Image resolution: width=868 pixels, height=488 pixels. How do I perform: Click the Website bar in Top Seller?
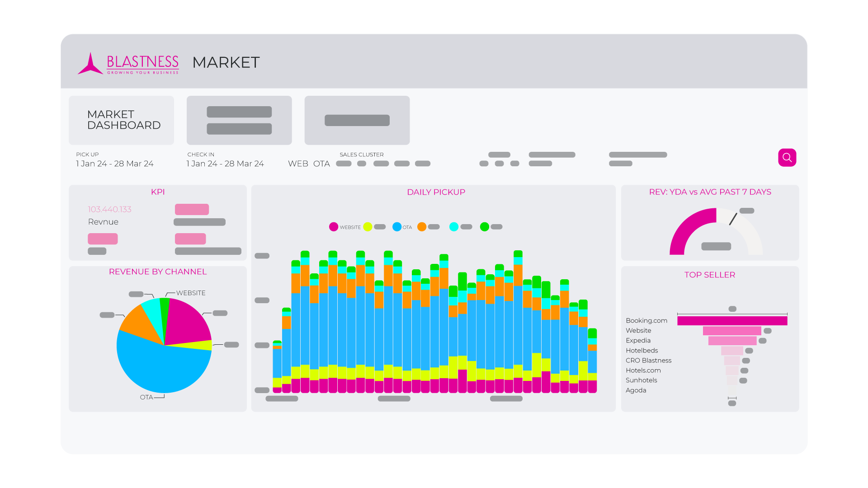[x=732, y=331]
